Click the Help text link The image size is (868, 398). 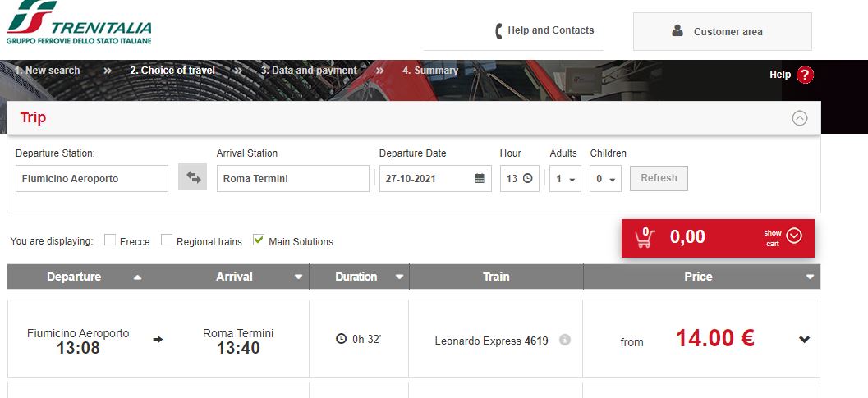click(x=780, y=74)
